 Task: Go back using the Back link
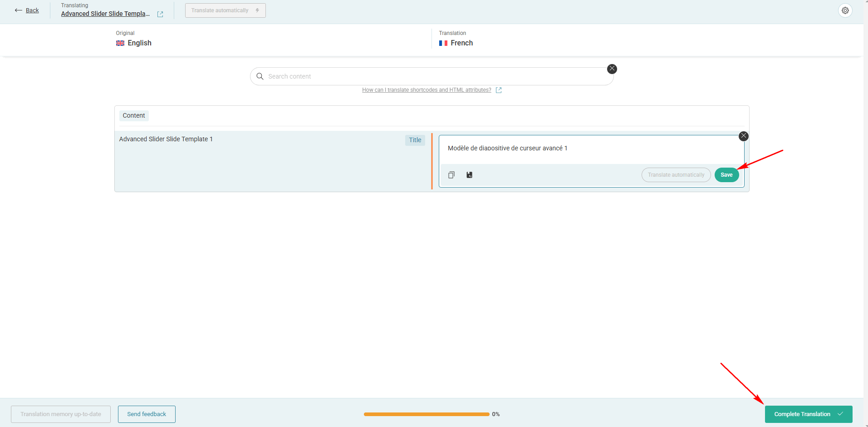pos(32,10)
